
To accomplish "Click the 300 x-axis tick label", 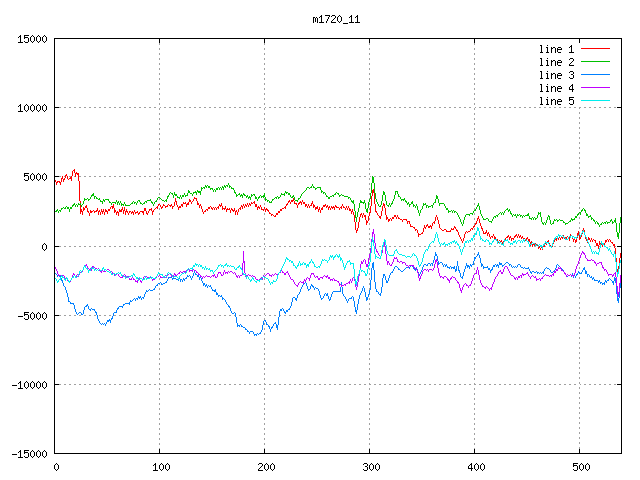I will (370, 467).
